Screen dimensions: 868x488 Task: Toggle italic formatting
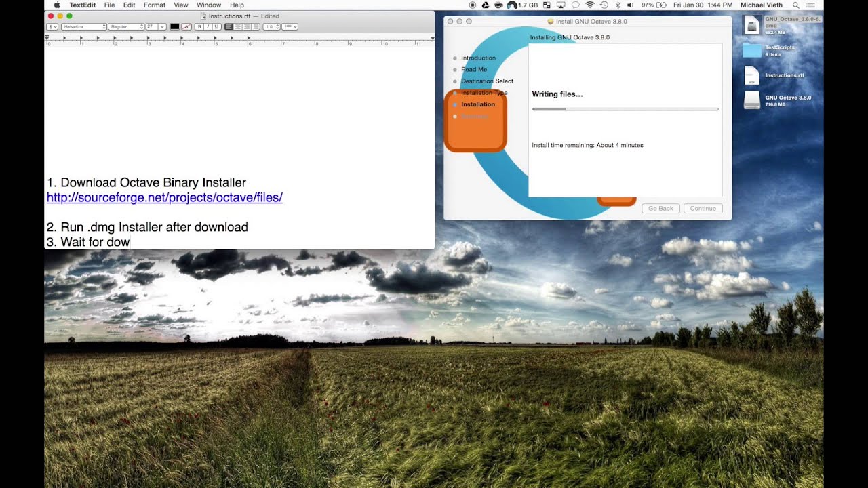[208, 26]
